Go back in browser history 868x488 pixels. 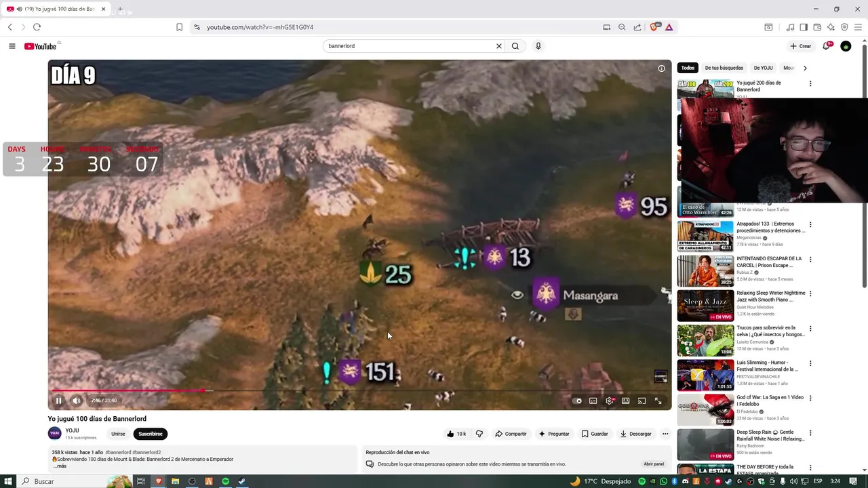coord(10,27)
